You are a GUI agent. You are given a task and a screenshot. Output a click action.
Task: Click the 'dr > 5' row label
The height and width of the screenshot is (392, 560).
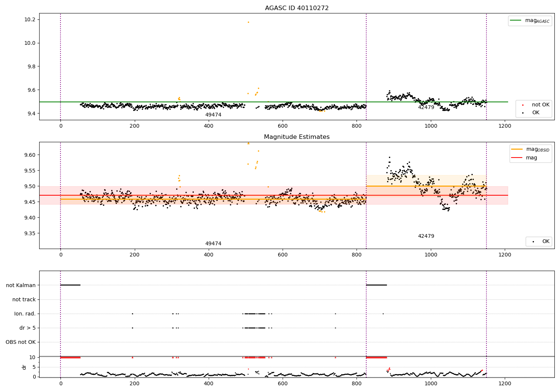point(28,328)
